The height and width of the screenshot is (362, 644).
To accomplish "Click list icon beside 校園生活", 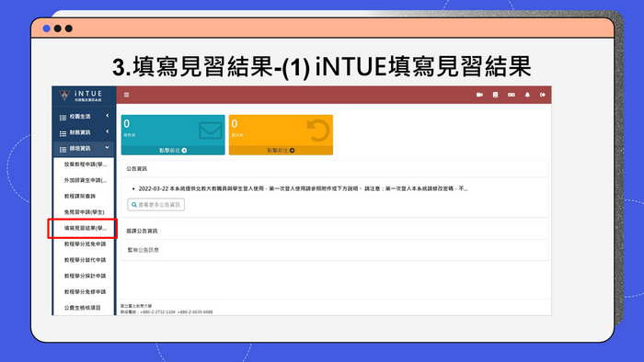I will coord(63,118).
